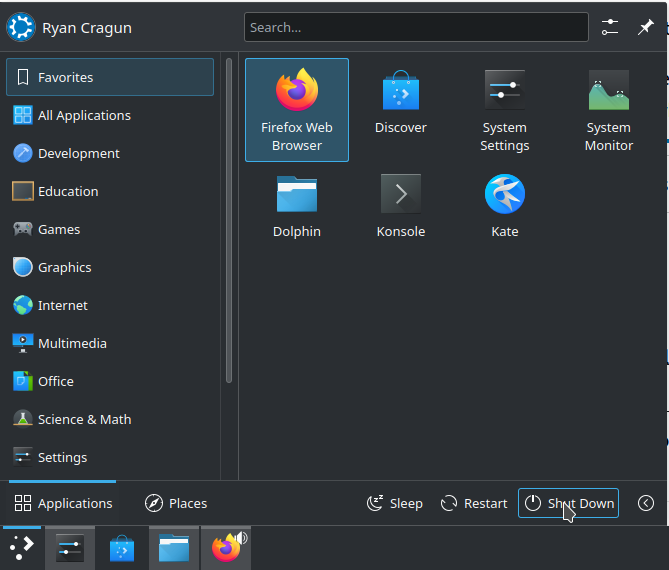Click the Ryan Cragun user name
The height and width of the screenshot is (570, 669).
87,28
